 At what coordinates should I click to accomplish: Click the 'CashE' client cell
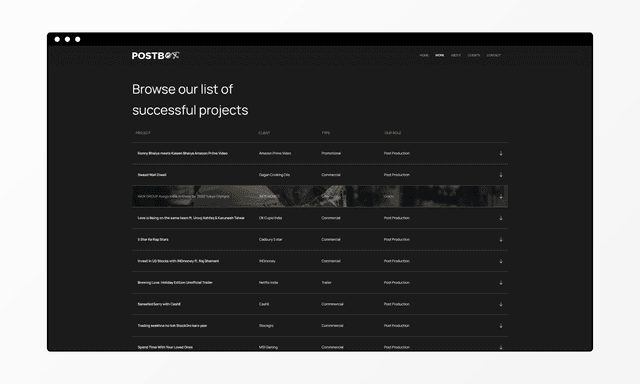[264, 304]
